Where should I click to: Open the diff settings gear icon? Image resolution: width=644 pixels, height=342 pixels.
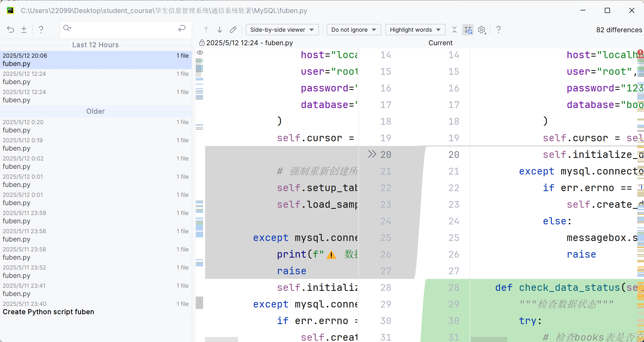[482, 30]
